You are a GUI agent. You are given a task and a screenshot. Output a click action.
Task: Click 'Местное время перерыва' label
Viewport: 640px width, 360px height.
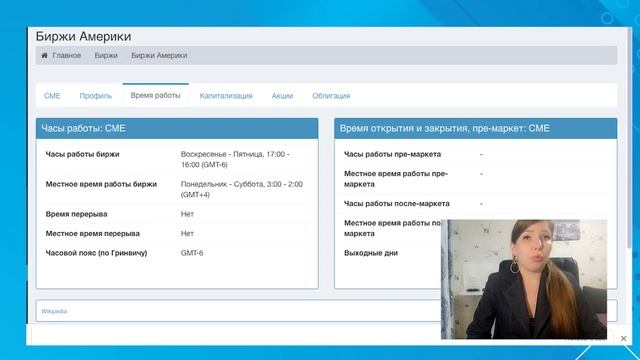(x=93, y=233)
